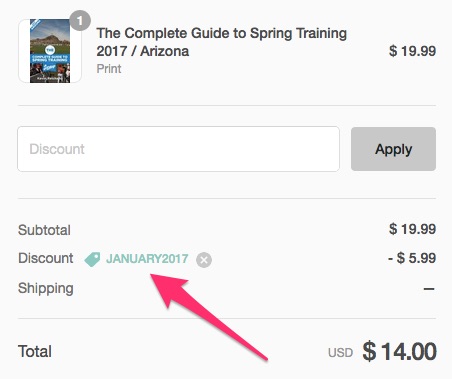Click the shipping dash placeholder value
452x379 pixels.
pos(429,288)
